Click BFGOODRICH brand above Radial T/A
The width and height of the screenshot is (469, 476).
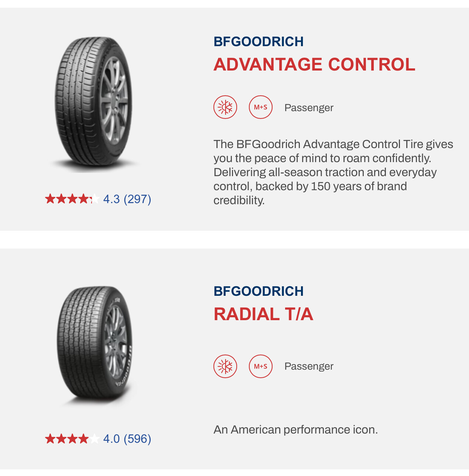pos(259,291)
